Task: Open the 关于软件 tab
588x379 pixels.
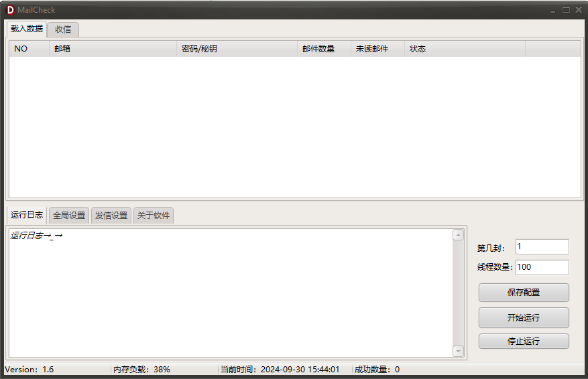Action: (x=154, y=216)
